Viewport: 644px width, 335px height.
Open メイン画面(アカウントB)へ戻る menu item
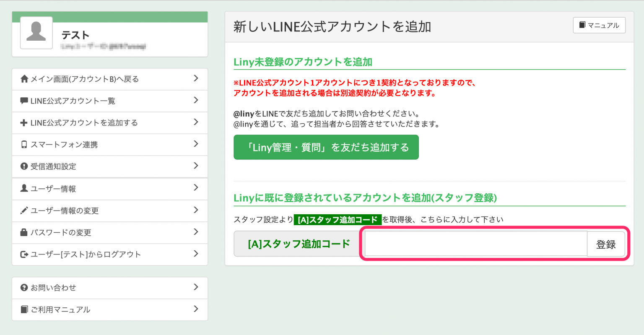coord(110,79)
